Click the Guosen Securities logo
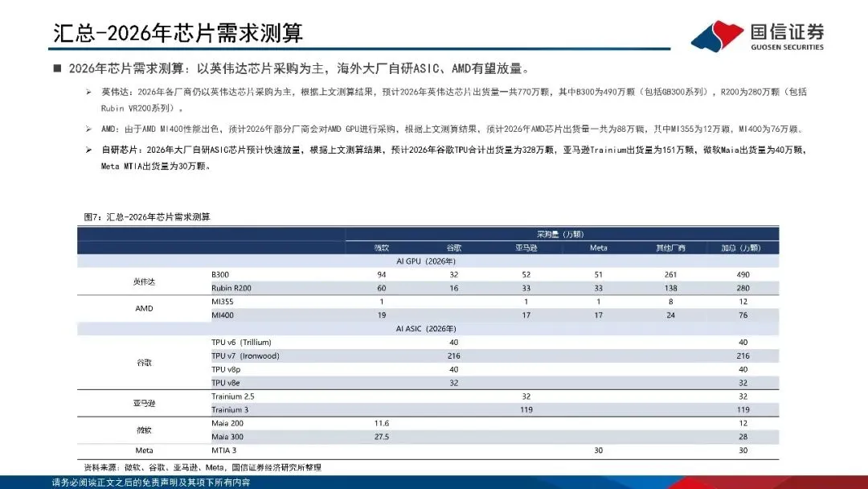The image size is (868, 489). tap(757, 36)
